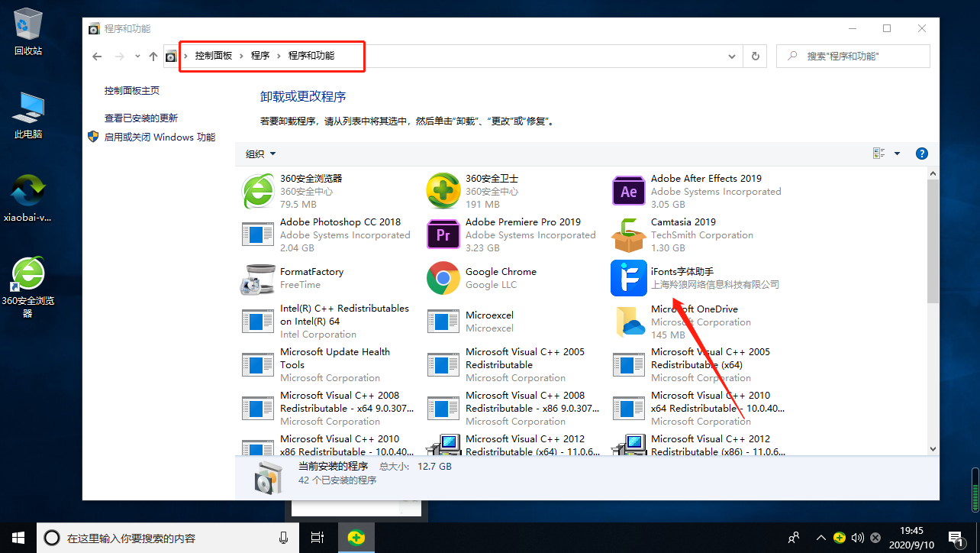Image resolution: width=980 pixels, height=553 pixels.
Task: Select the 360安全浏览器 program icon in the list
Action: [257, 191]
